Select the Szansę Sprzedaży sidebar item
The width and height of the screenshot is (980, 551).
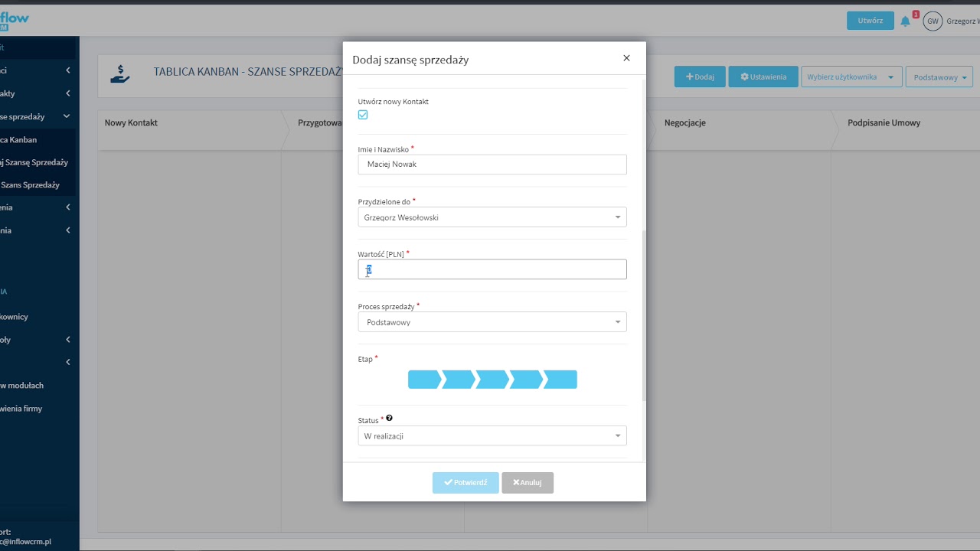point(34,162)
